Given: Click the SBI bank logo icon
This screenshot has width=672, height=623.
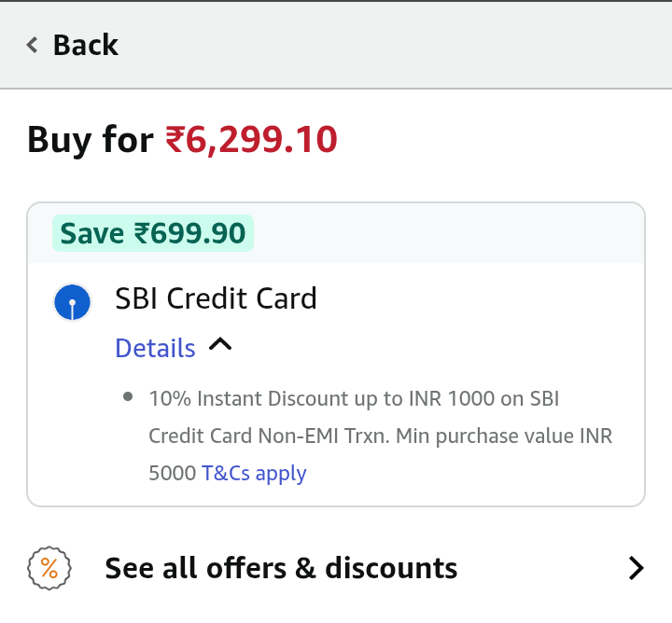Looking at the screenshot, I should pos(72,303).
